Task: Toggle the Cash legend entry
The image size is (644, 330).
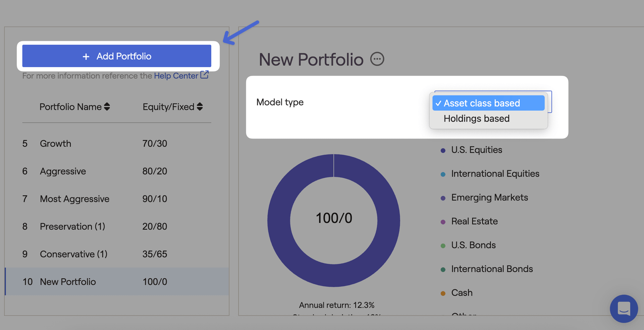Action: (x=462, y=293)
